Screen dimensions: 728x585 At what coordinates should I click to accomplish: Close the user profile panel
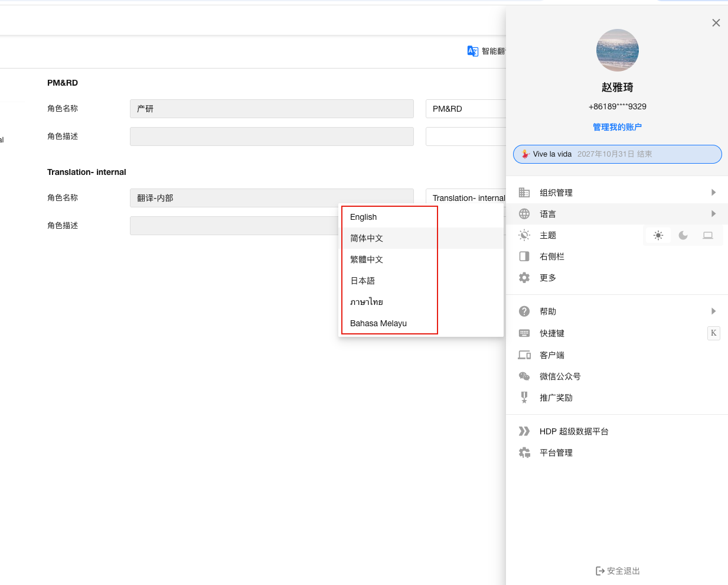pyautogui.click(x=716, y=23)
